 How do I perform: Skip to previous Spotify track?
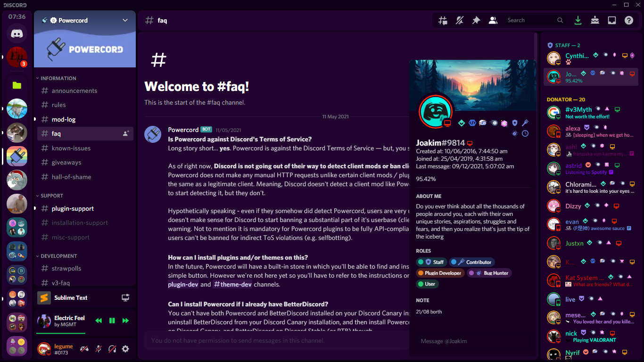pos(99,321)
